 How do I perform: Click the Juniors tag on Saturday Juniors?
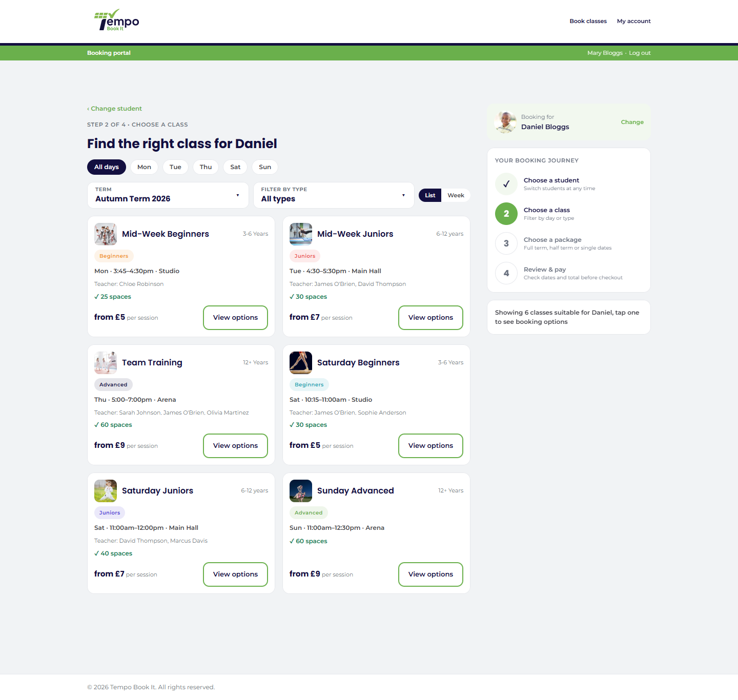tap(110, 513)
